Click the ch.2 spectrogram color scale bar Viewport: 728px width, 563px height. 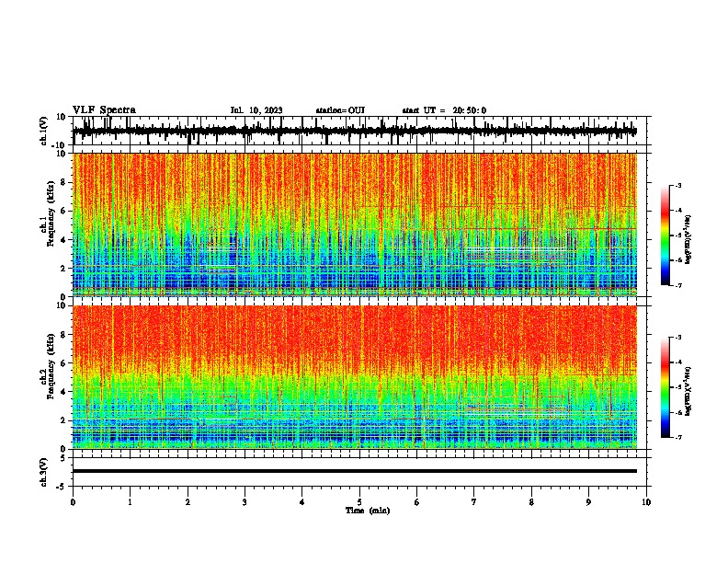click(x=665, y=387)
